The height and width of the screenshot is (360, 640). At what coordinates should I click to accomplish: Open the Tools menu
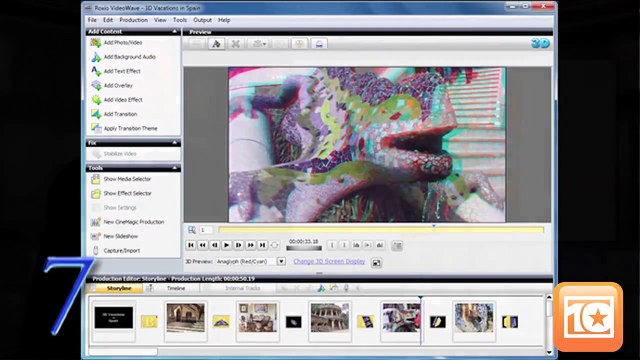tap(180, 20)
